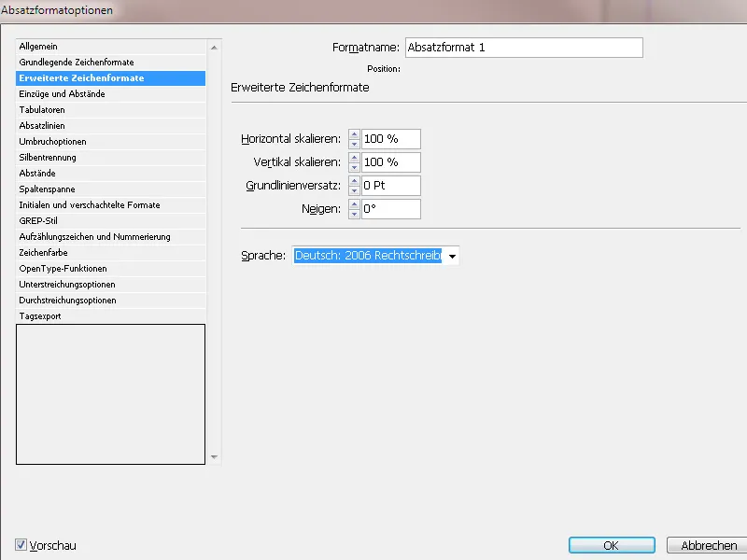The width and height of the screenshot is (747, 560).
Task: Click the Formatname text field
Action: pos(524,48)
